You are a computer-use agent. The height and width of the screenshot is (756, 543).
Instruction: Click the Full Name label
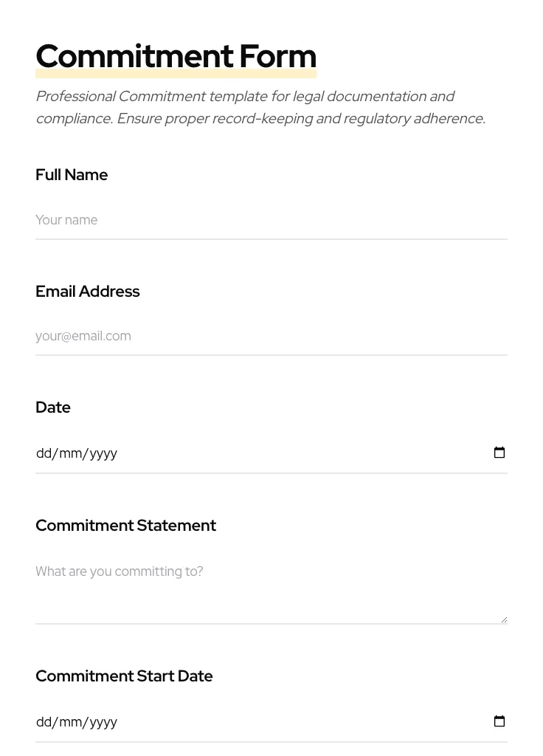pyautogui.click(x=72, y=175)
